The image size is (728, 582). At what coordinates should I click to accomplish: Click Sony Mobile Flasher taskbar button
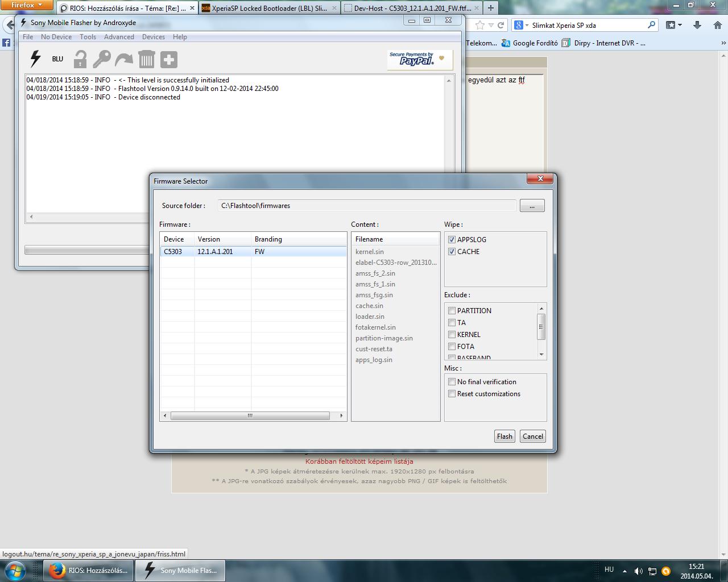(x=180, y=570)
